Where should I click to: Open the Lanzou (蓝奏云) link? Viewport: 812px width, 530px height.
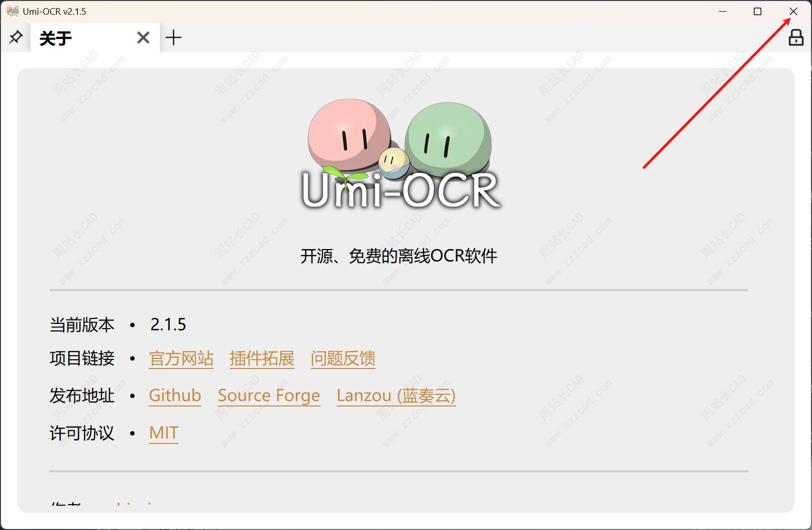(396, 395)
